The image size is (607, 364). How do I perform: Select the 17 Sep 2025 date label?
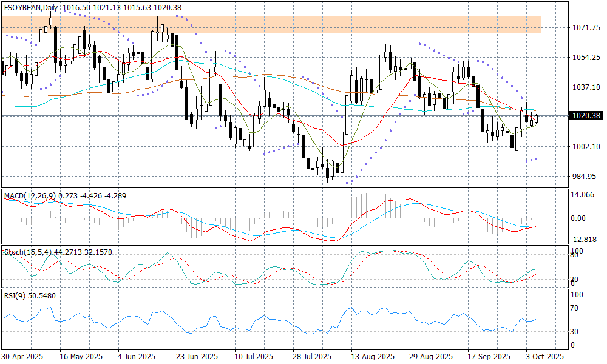pos(490,356)
